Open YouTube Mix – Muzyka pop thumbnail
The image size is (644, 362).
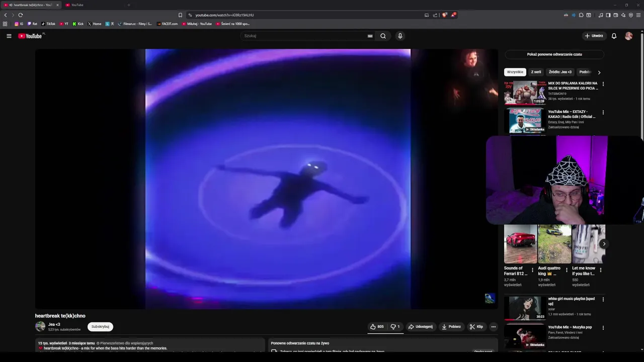pos(525,336)
